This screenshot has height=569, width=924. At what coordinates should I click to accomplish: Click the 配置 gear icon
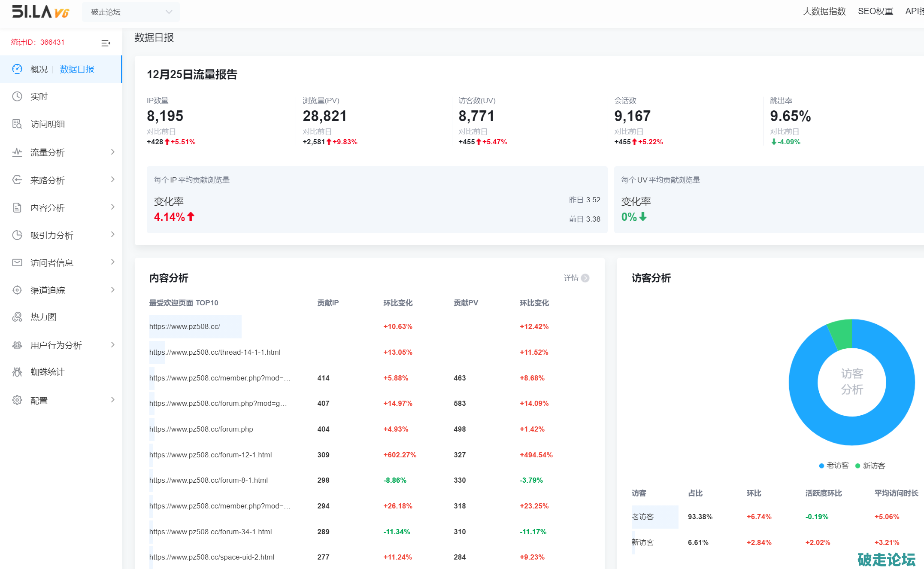pos(17,400)
